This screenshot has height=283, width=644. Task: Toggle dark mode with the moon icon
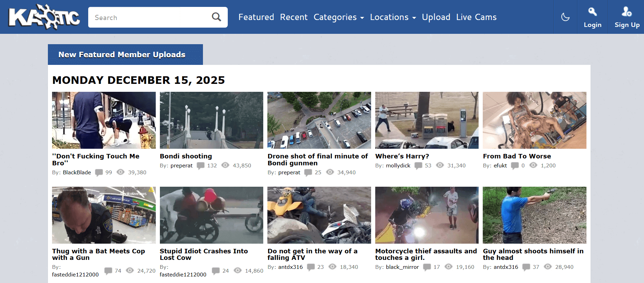pyautogui.click(x=565, y=17)
